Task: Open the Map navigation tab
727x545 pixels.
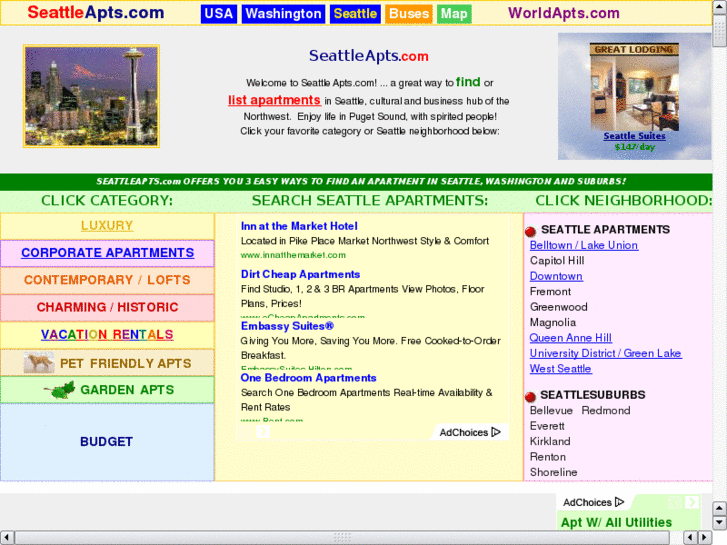Action: [x=454, y=13]
